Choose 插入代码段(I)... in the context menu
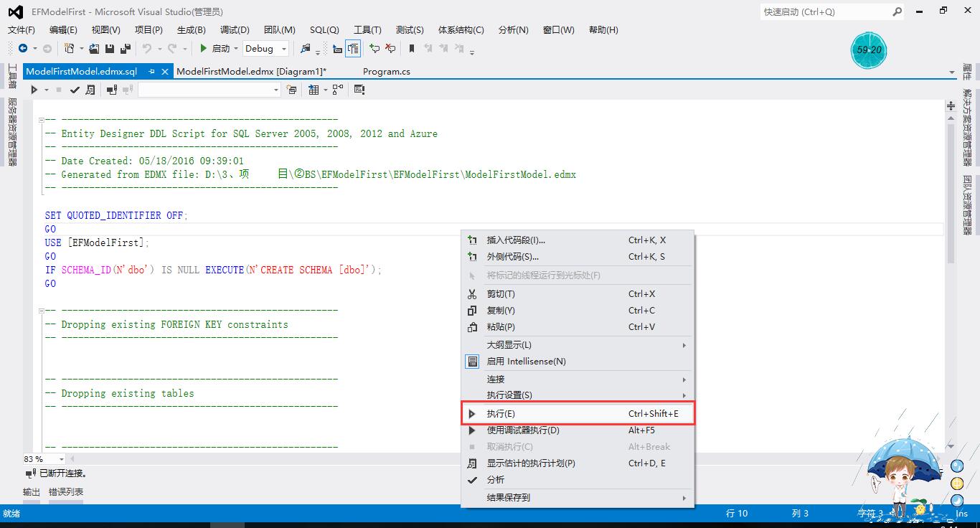This screenshot has height=528, width=980. coord(578,240)
